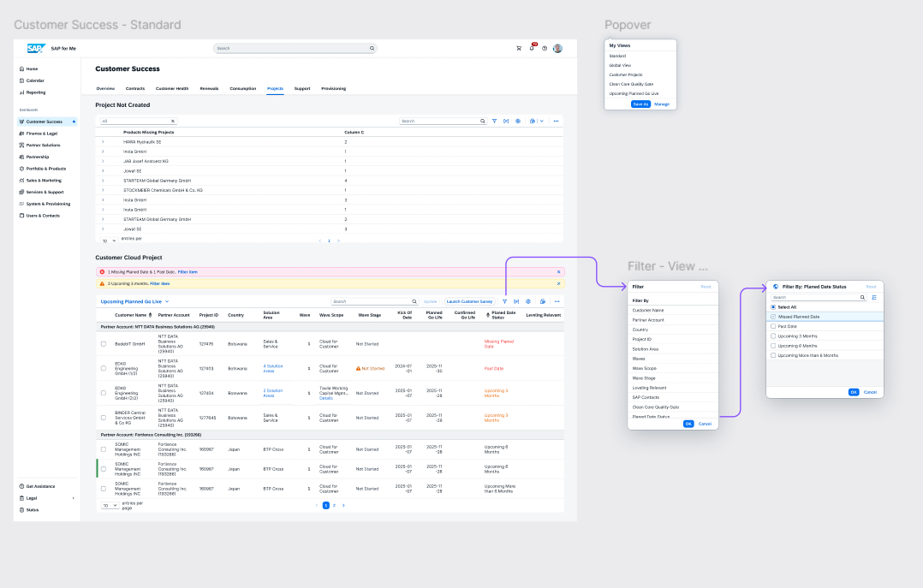Click Save As in My Views popover
Screen dimensions: 923x588
coord(640,104)
